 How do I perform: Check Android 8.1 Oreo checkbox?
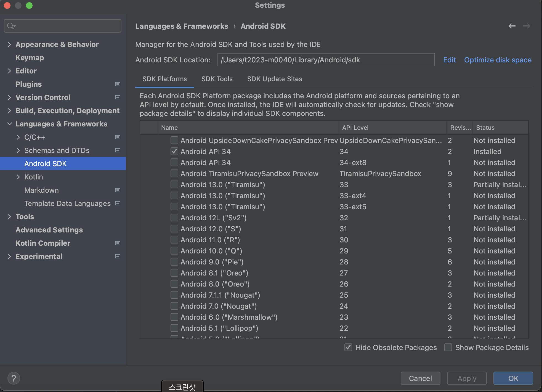tap(174, 273)
